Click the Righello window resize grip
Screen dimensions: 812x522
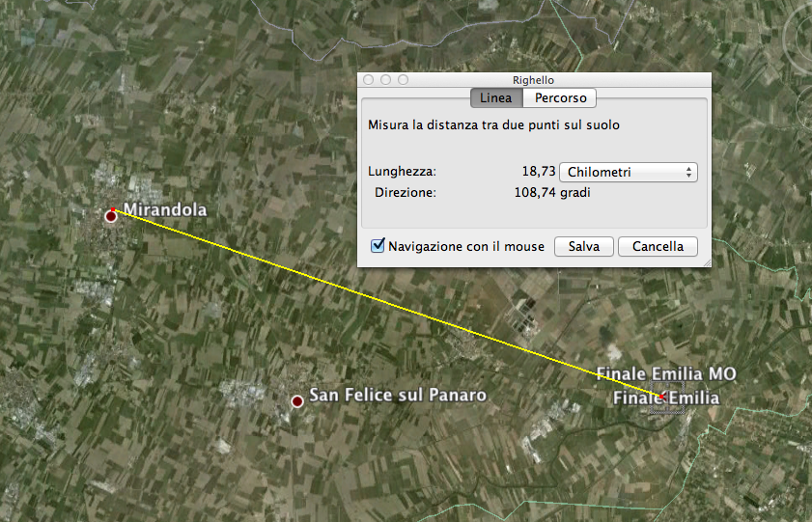pos(706,261)
